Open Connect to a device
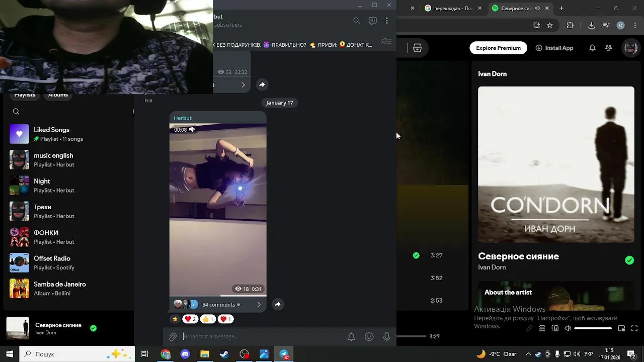The image size is (644, 362). click(x=555, y=328)
